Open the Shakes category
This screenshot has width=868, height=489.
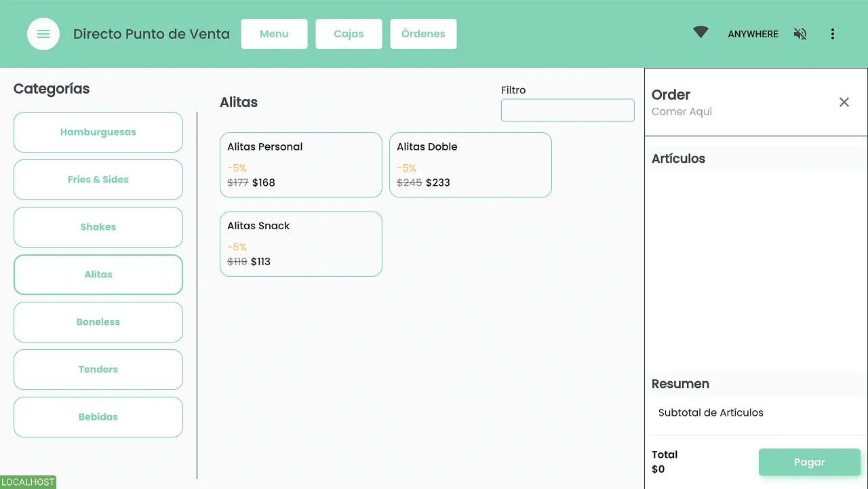pos(98,227)
